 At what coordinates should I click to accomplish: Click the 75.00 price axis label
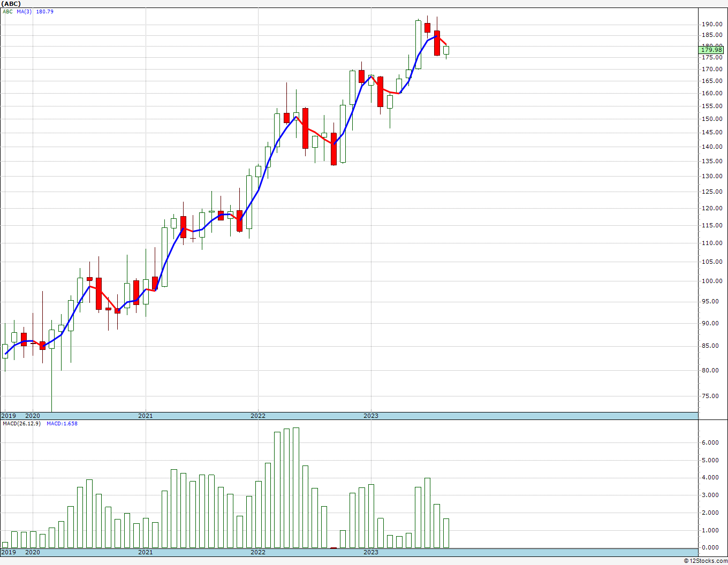pos(711,396)
